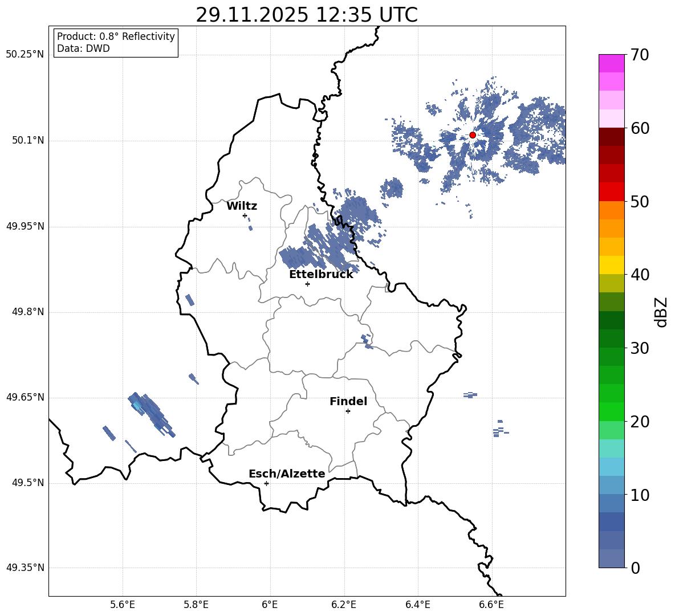Click the magenta top colorbar segment
Viewport: 675px width, 616px height.
pyautogui.click(x=611, y=63)
